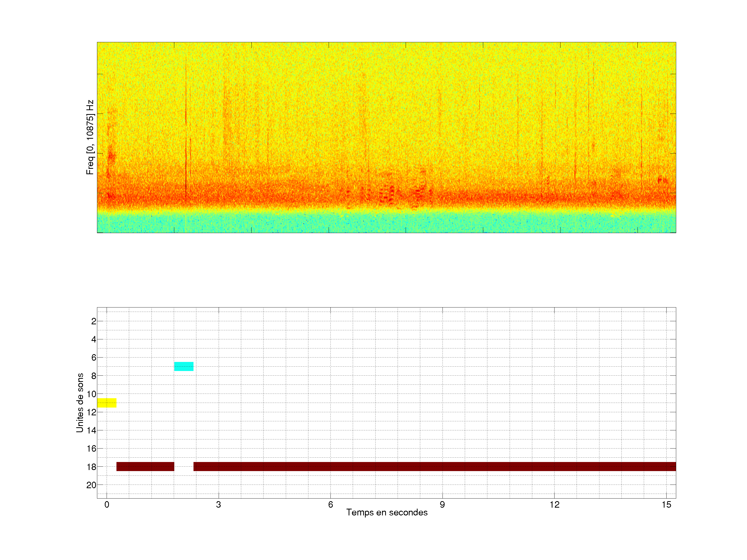Click the long dark red bar at unit 18
The width and height of the screenshot is (747, 560).
click(434, 466)
